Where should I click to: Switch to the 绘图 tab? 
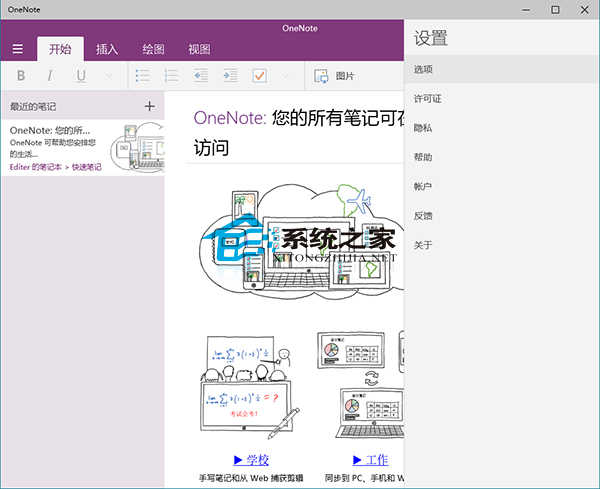(153, 49)
